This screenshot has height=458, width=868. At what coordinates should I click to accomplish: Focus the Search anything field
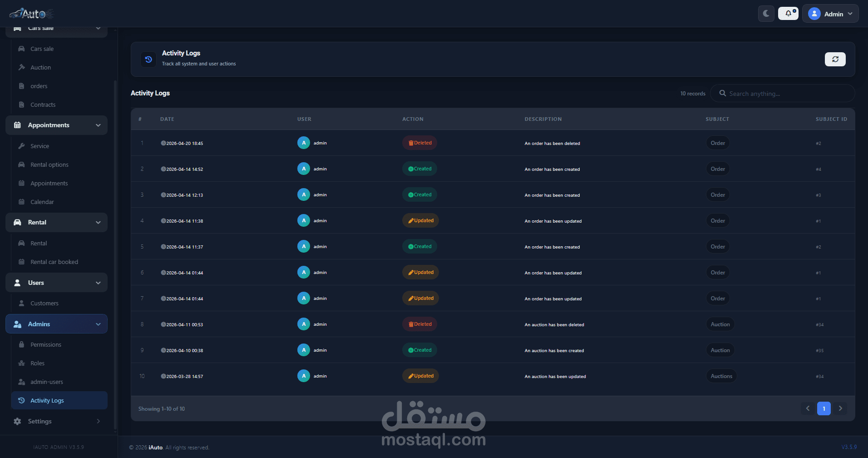click(783, 93)
